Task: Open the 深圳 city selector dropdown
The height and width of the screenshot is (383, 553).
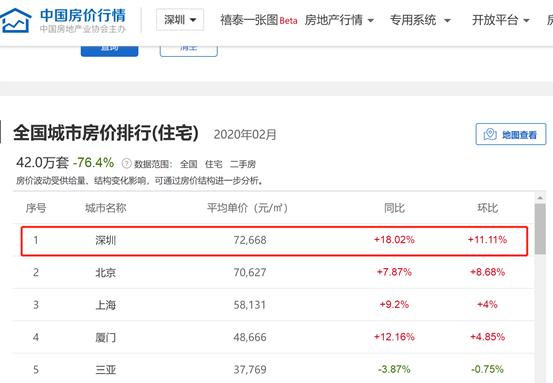Action: click(x=180, y=20)
